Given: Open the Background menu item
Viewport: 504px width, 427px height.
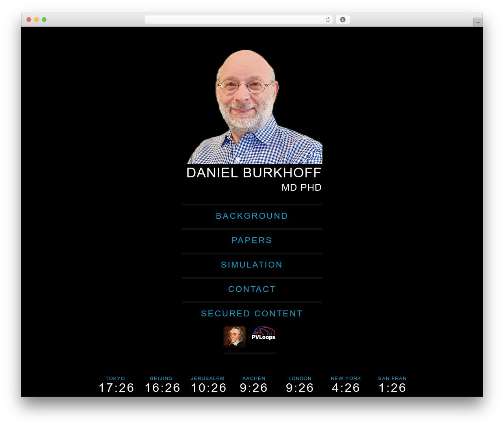Looking at the screenshot, I should coord(252,216).
